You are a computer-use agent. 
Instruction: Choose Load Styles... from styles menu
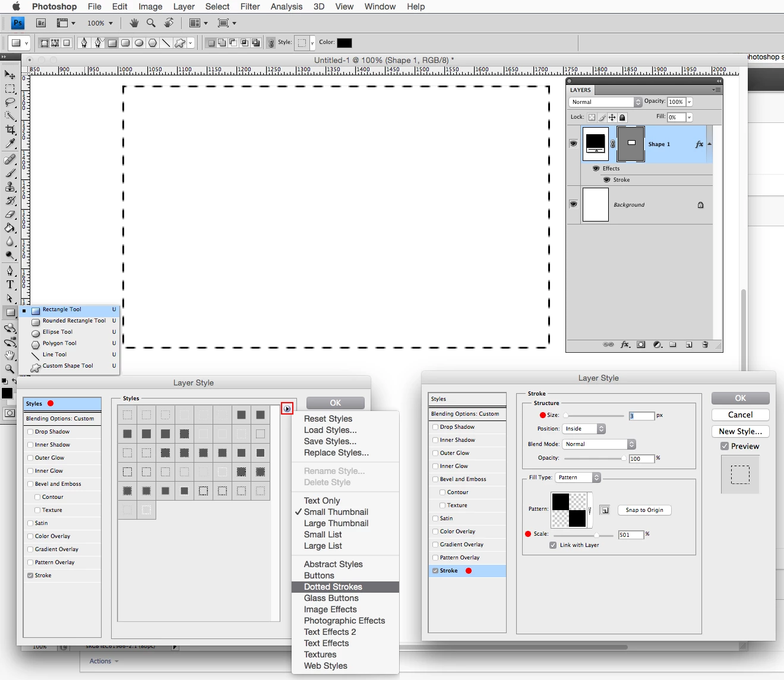[346, 430]
